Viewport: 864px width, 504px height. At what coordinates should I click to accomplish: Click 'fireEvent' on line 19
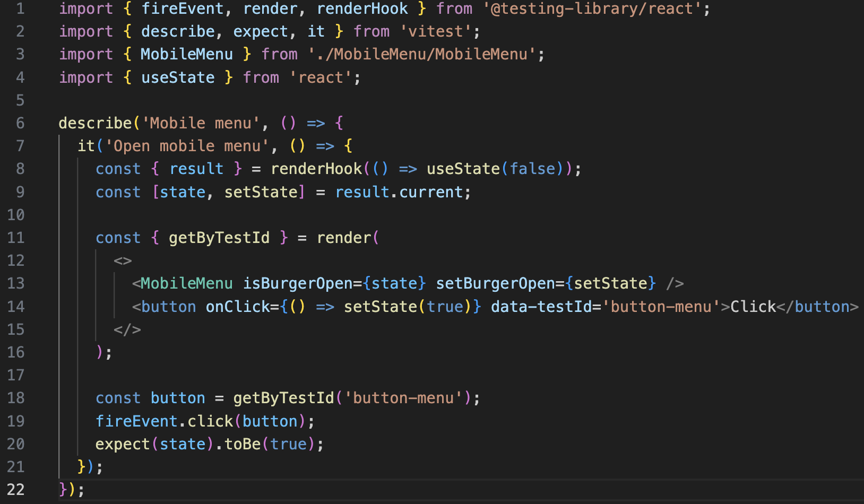[136, 421]
